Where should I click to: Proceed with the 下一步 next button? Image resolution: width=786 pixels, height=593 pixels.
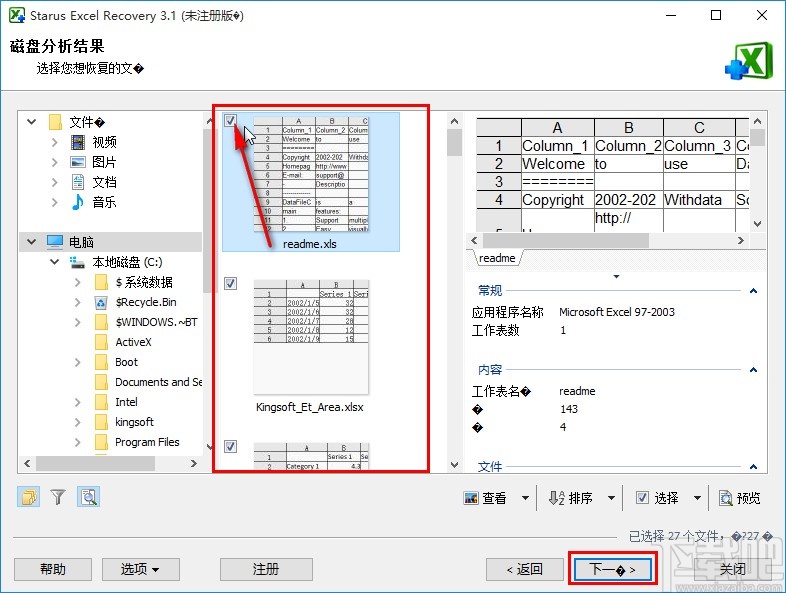pos(613,569)
